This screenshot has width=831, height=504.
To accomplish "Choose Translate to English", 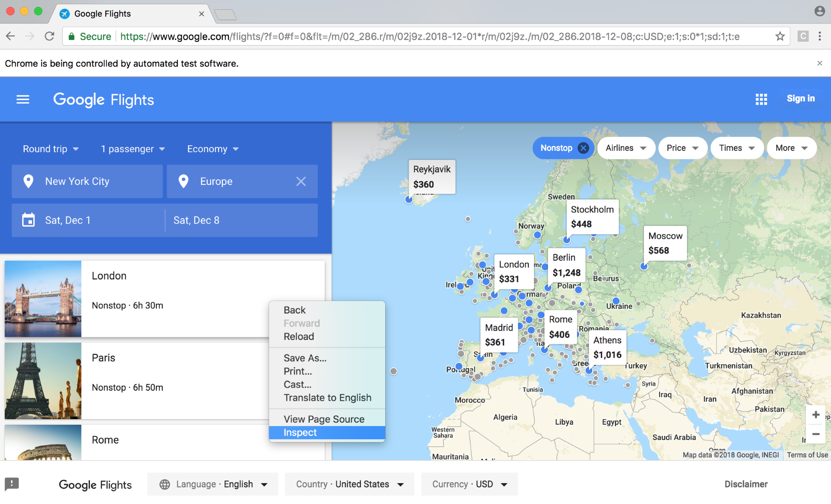I will [327, 398].
